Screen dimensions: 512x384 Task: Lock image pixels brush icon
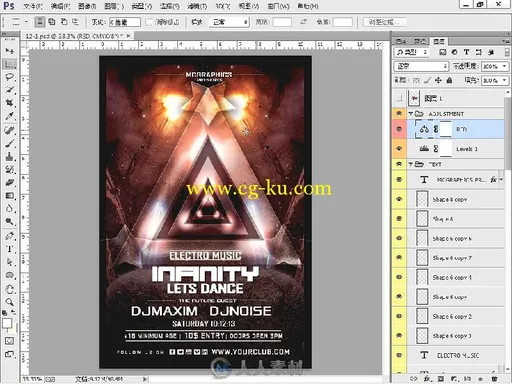(x=427, y=80)
